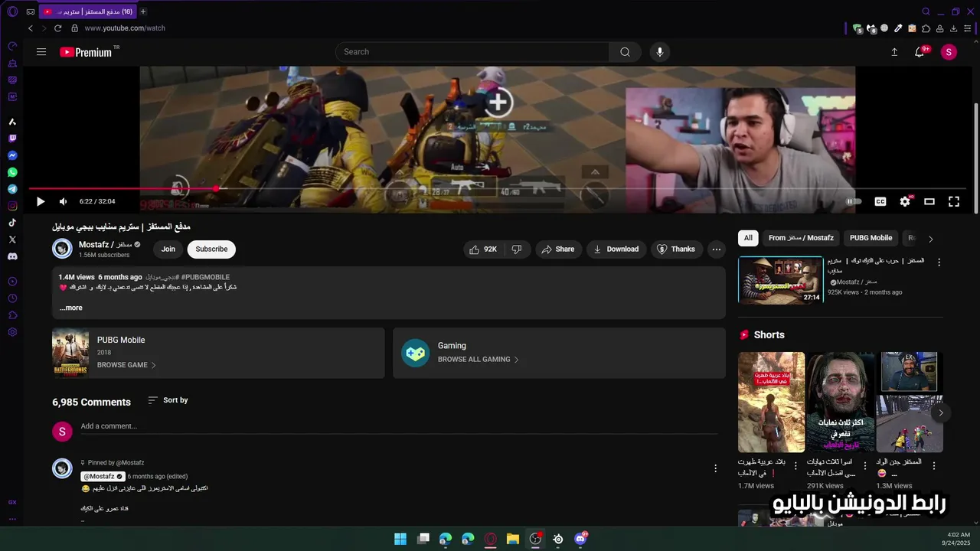Play the paused video
980x551 pixels.
tap(41, 201)
